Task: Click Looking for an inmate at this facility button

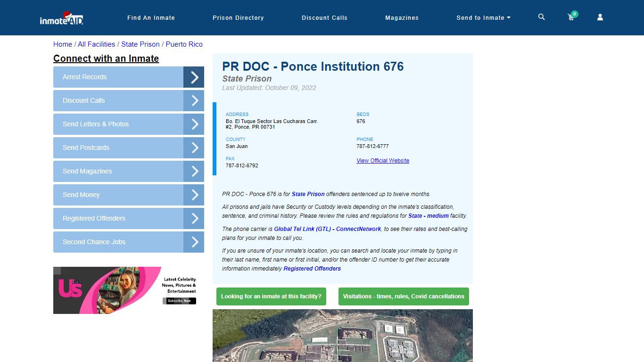Action: [x=271, y=296]
